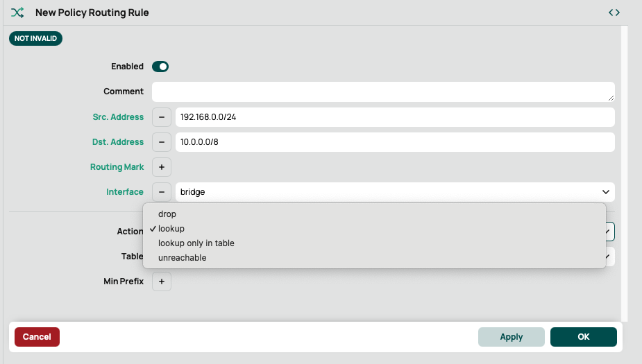Edit the Dst. Address 10.0.0.0/8 field
642x364 pixels.
point(395,142)
